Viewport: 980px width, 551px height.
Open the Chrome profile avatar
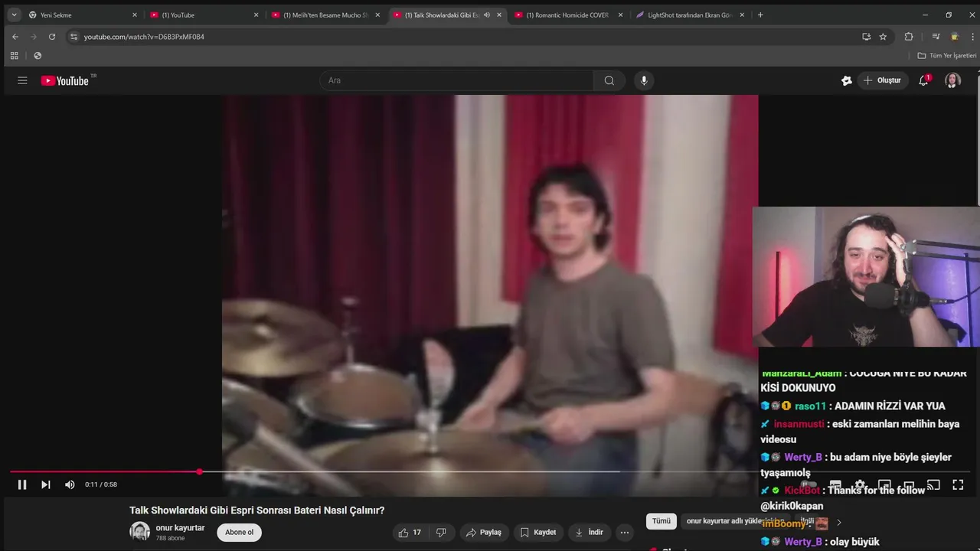[954, 36]
